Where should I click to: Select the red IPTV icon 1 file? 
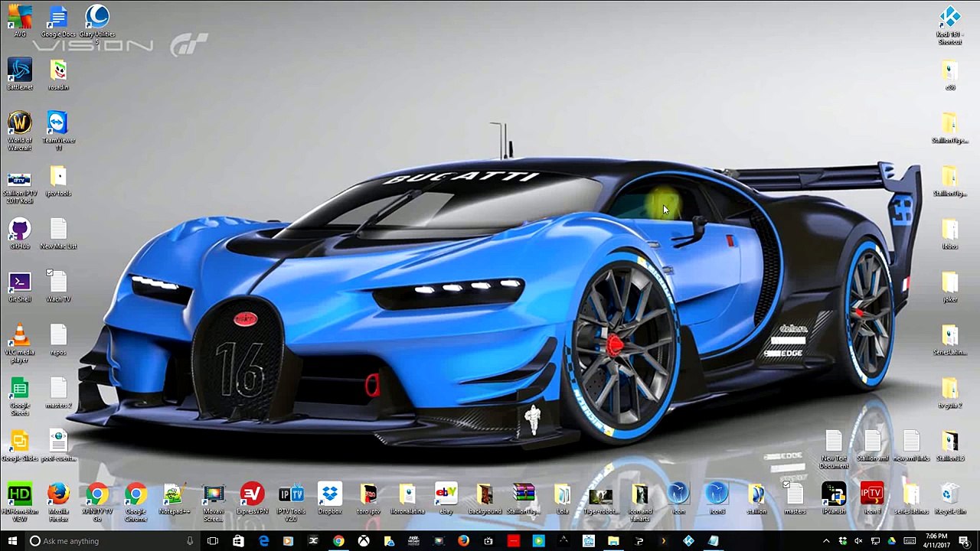(x=872, y=499)
